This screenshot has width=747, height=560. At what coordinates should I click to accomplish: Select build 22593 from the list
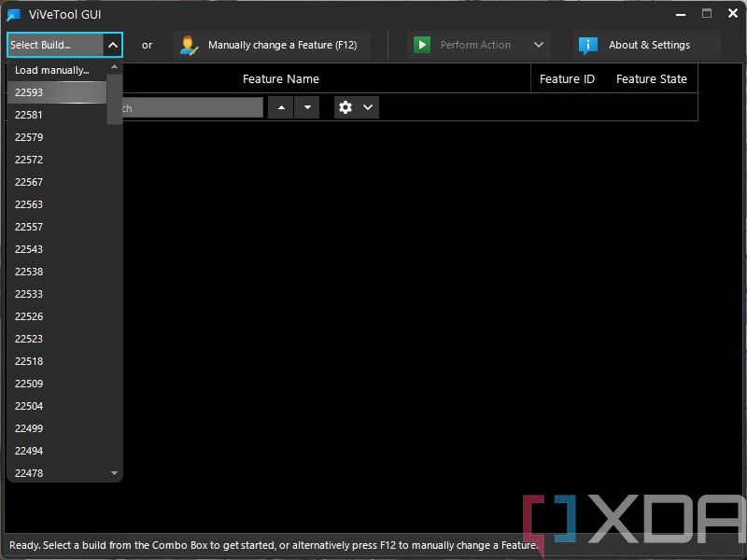tap(57, 92)
